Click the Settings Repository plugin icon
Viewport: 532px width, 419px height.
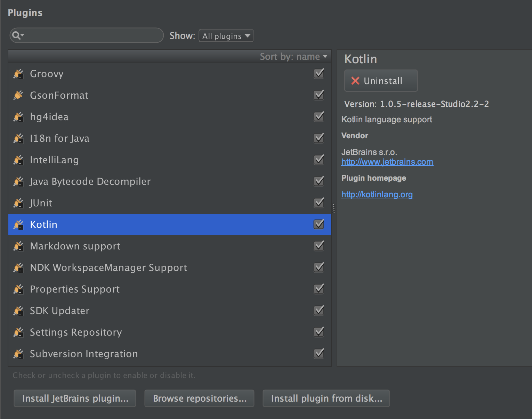(x=18, y=332)
